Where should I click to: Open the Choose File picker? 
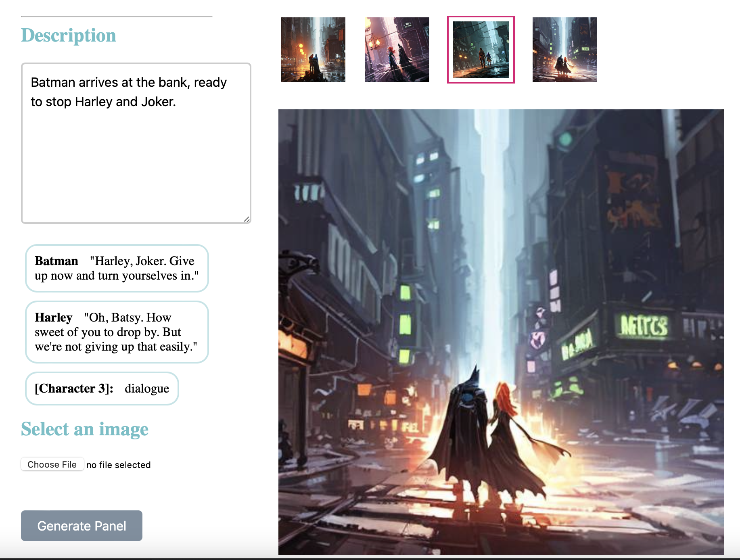click(x=52, y=464)
